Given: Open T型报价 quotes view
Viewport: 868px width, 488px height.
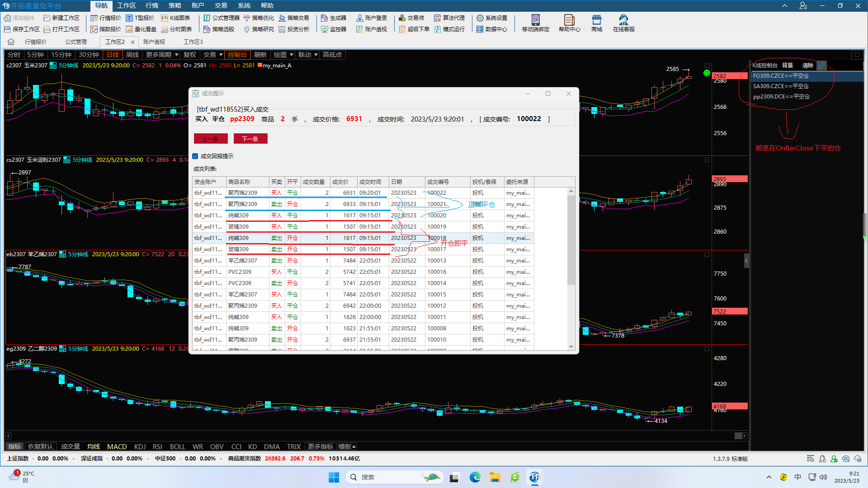Looking at the screenshot, I should [140, 18].
